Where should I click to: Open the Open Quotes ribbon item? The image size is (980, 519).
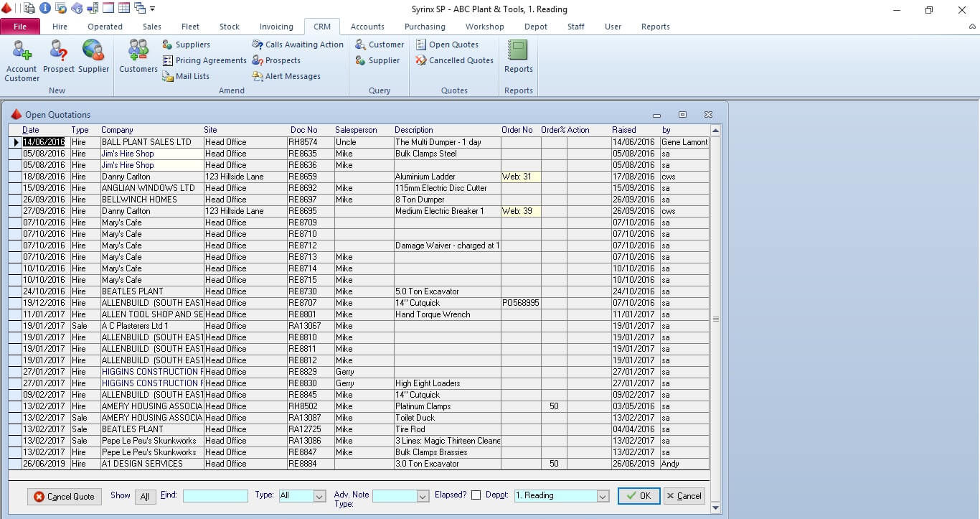tap(447, 45)
